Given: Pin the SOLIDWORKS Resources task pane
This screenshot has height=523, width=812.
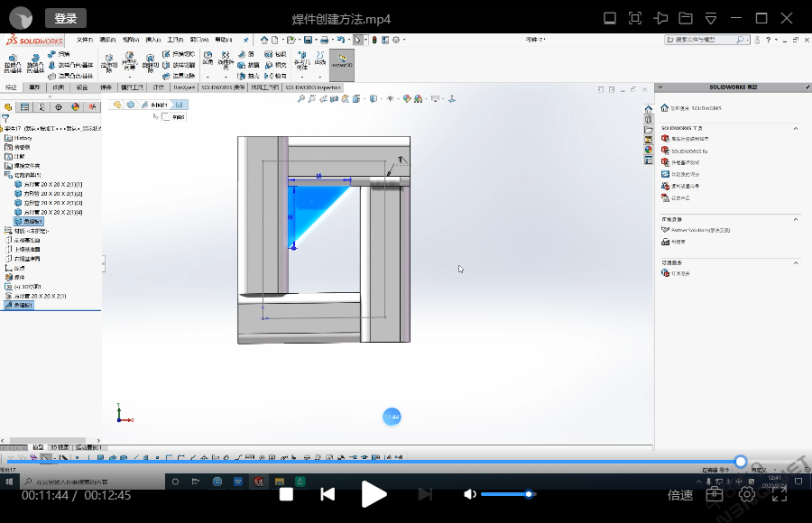Looking at the screenshot, I should click(x=807, y=87).
